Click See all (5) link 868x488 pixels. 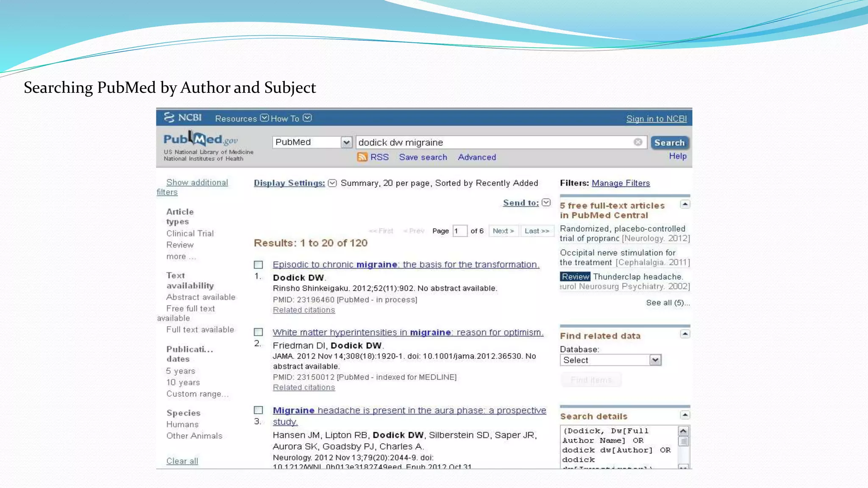(668, 303)
